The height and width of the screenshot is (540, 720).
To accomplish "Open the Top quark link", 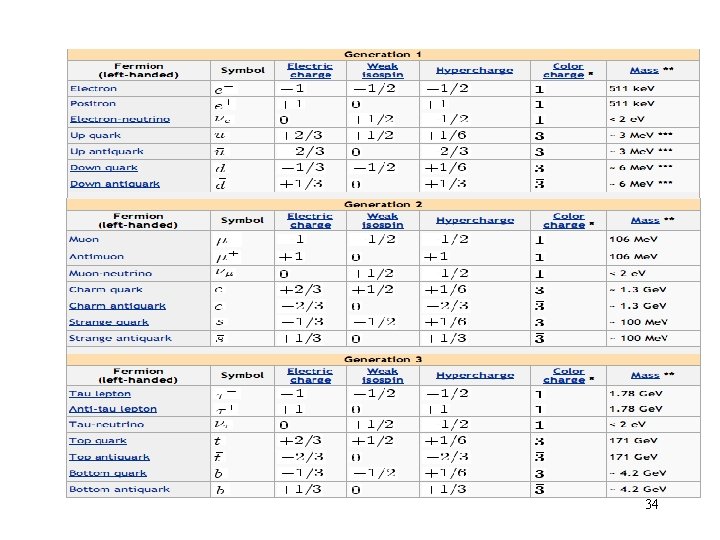I will tap(98, 441).
